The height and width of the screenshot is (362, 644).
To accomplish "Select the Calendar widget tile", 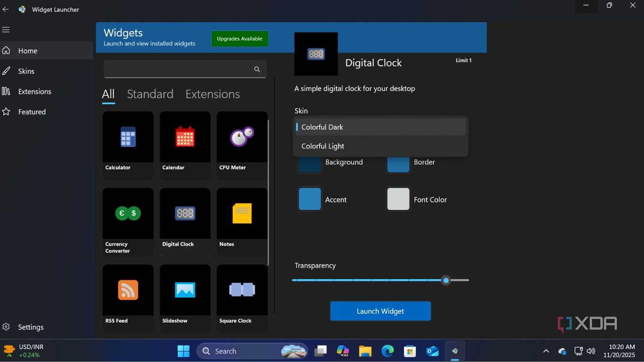I will [x=185, y=145].
